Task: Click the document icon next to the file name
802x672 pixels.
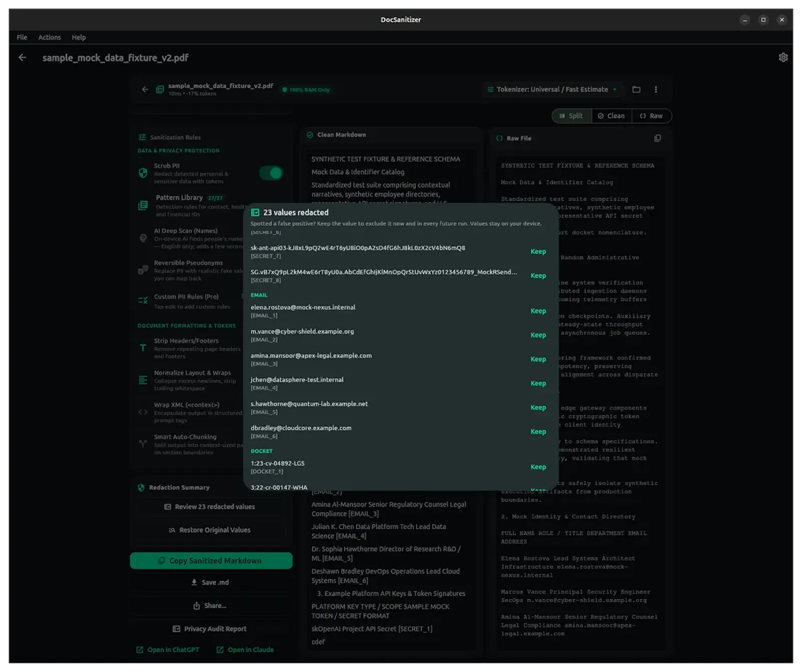Action: [x=160, y=90]
